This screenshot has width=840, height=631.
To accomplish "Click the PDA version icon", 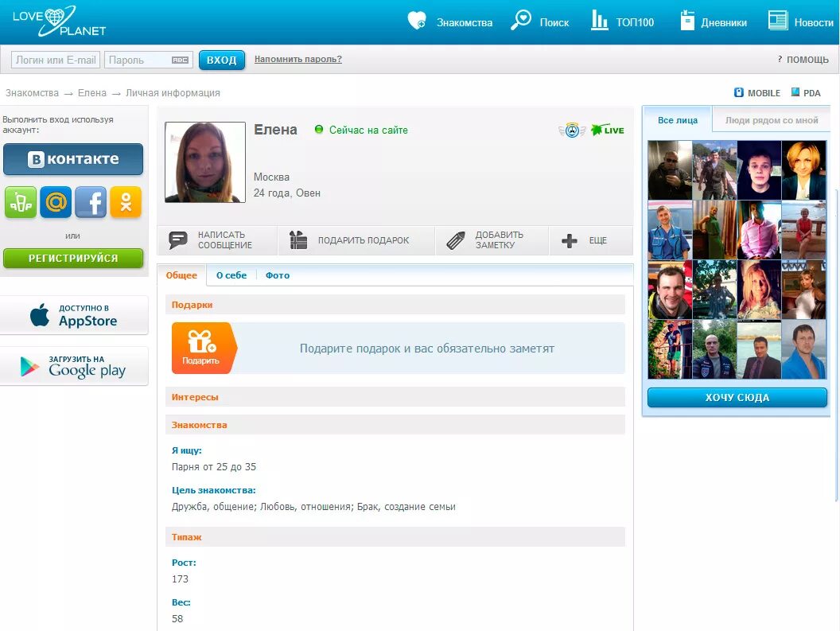I will pos(795,92).
